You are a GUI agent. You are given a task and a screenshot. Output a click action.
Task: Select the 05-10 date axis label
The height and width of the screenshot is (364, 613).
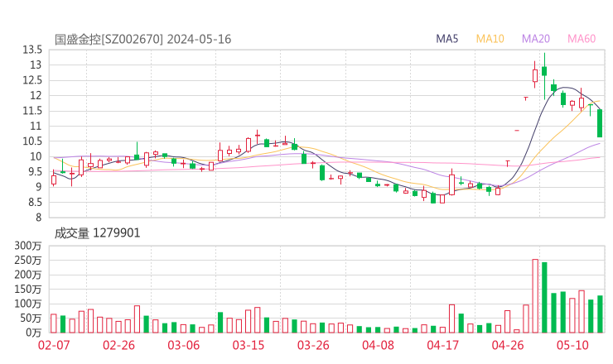tap(572, 345)
